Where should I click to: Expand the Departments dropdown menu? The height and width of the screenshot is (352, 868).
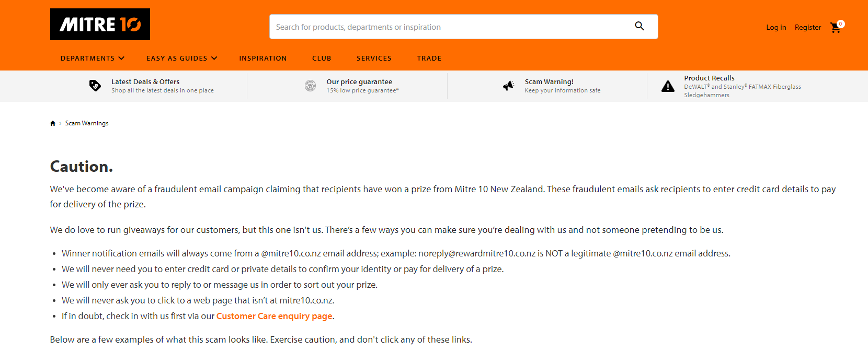(93, 58)
